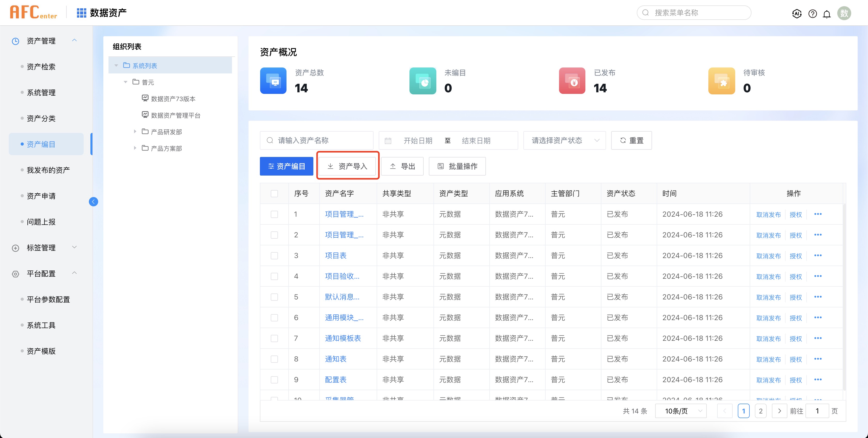Viewport: 868px width, 438px height.
Task: Check the row 2 checkbox
Action: (x=274, y=235)
